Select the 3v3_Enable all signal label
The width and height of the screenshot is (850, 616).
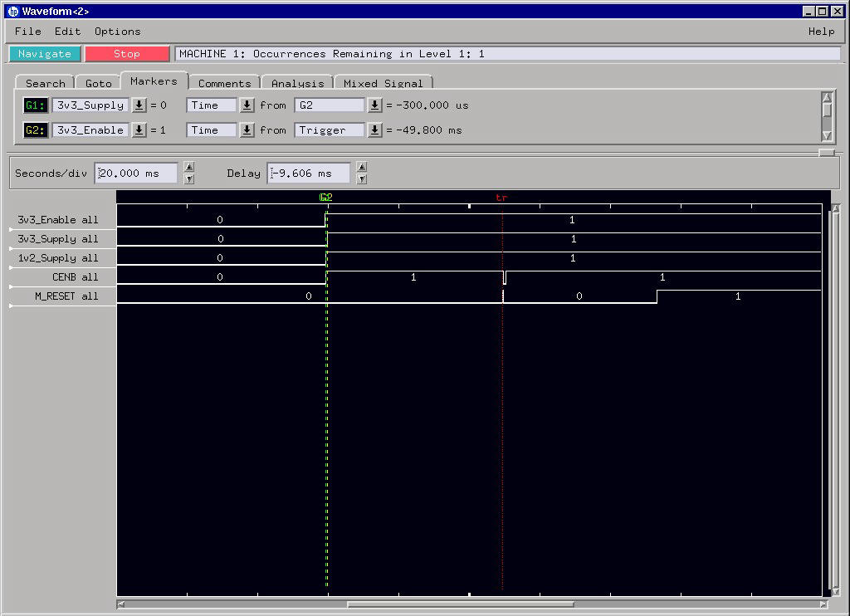coord(58,220)
